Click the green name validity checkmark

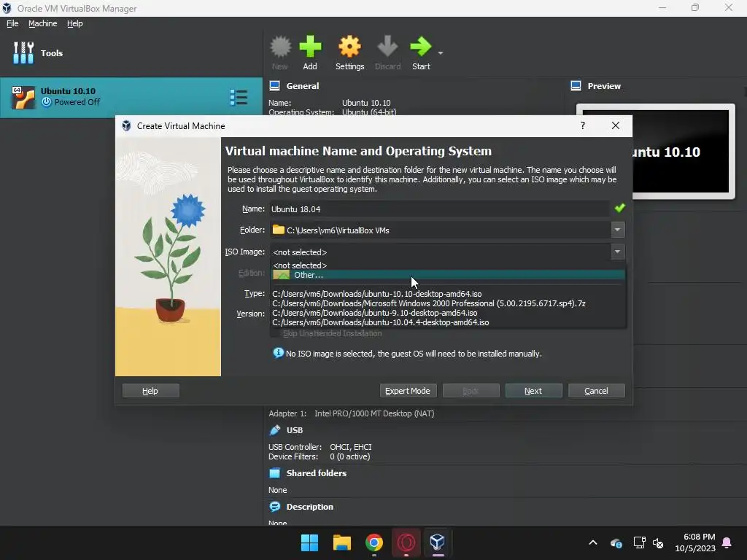pos(620,208)
